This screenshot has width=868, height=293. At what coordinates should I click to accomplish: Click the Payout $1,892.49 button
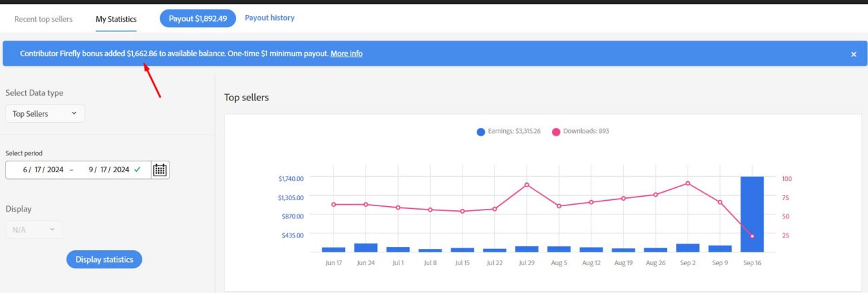(x=198, y=18)
